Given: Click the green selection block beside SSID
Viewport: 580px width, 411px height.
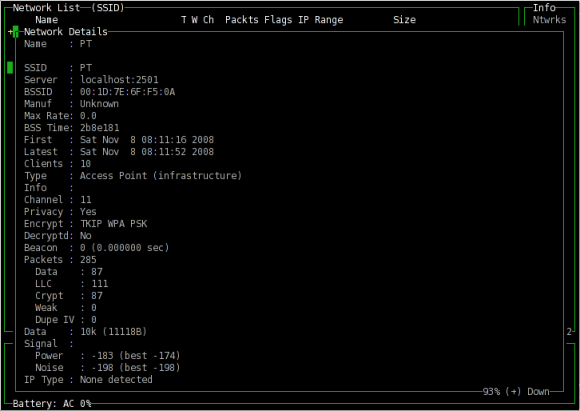Looking at the screenshot, I should pyautogui.click(x=10, y=68).
